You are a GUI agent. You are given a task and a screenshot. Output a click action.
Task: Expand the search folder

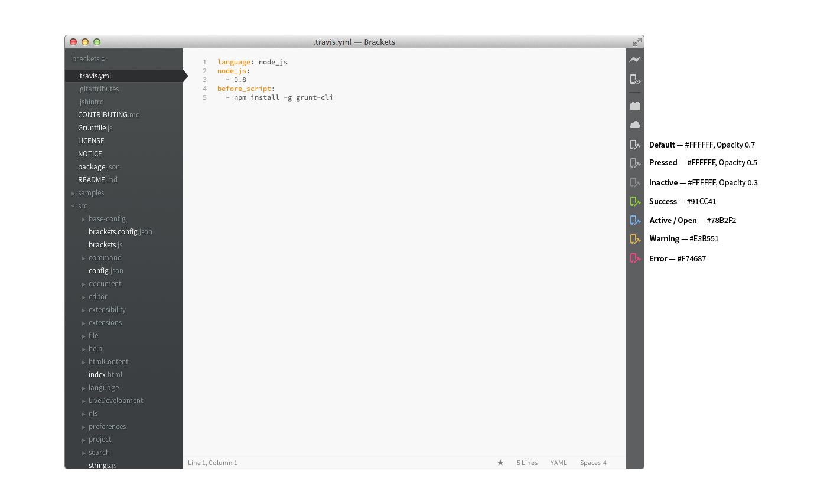(84, 453)
